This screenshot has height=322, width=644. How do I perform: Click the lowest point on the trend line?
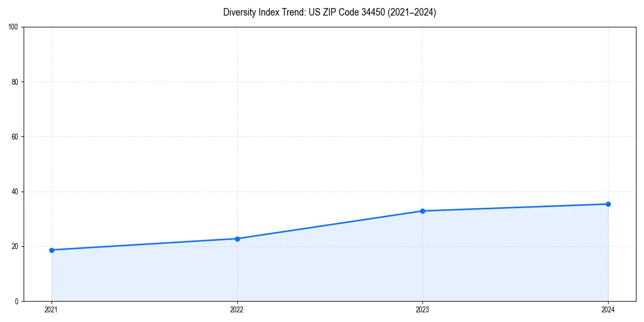point(52,250)
